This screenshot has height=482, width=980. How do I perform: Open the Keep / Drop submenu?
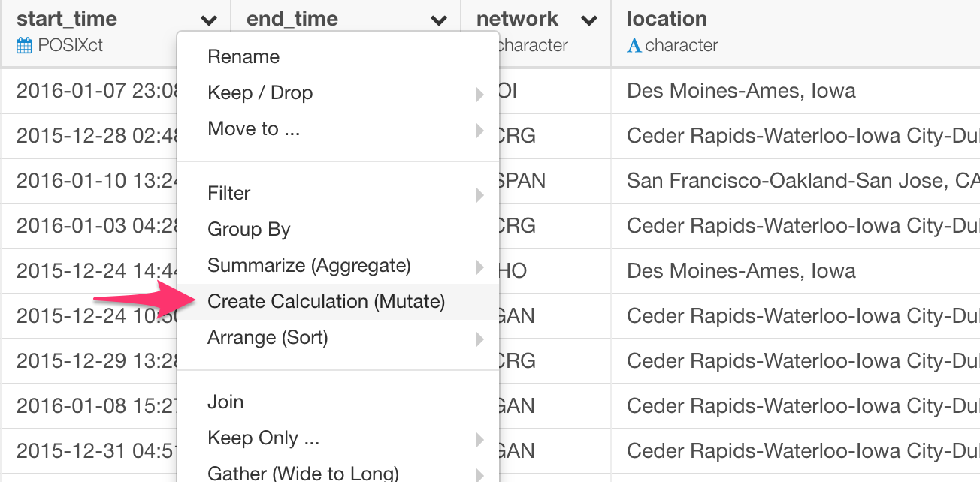(x=260, y=93)
